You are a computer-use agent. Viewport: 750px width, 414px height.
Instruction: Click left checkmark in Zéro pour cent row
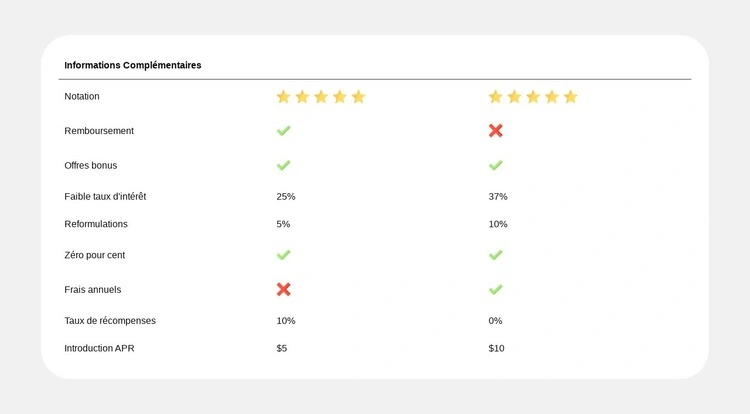click(x=284, y=255)
